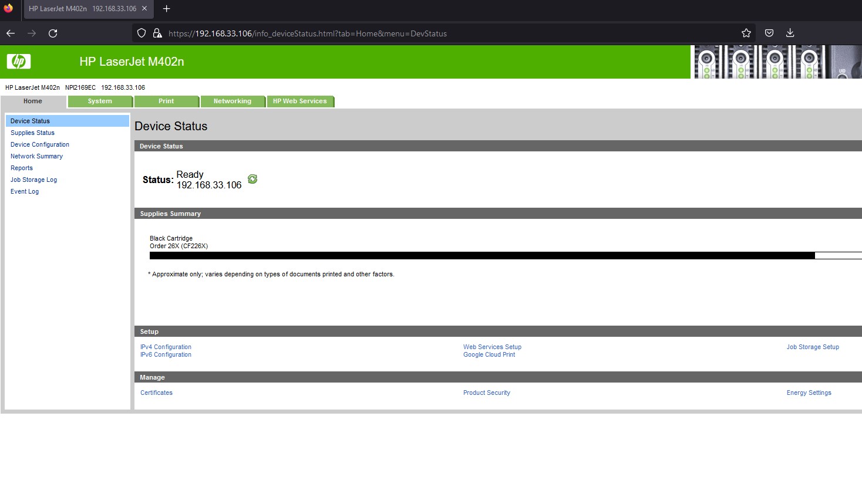The height and width of the screenshot is (504, 862).
Task: Open the Product Security link
Action: click(486, 393)
